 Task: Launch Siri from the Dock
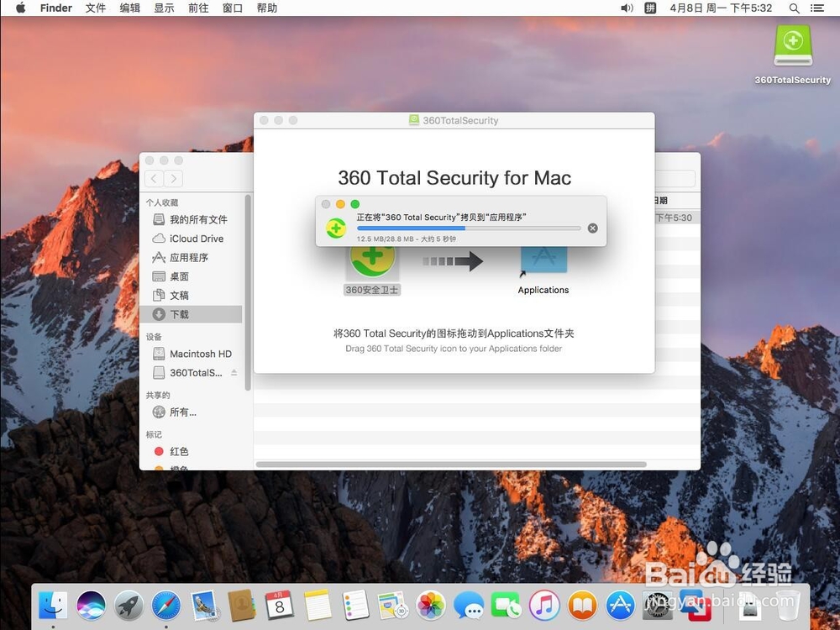pyautogui.click(x=91, y=606)
